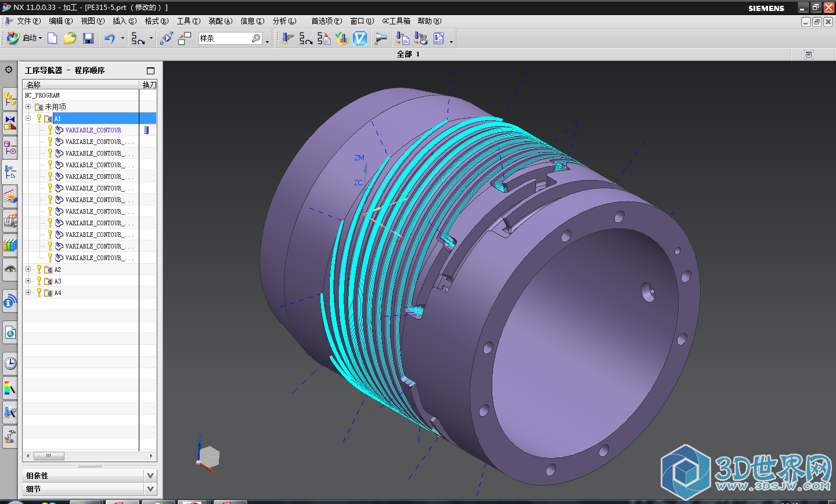Click the New file icon in toolbar
The width and height of the screenshot is (836, 504).
(x=52, y=38)
